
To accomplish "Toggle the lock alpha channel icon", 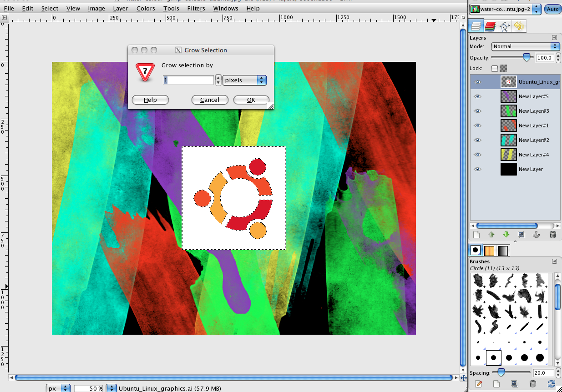I will click(x=503, y=68).
